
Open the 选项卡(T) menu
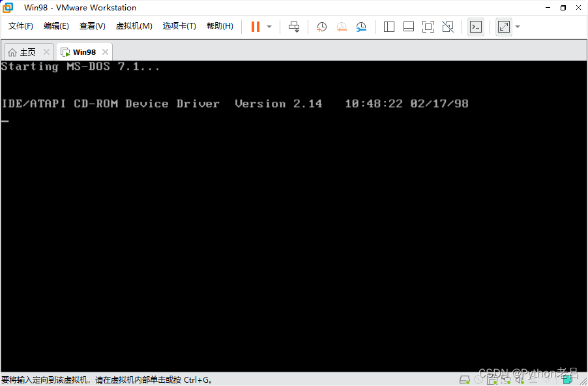click(x=179, y=26)
